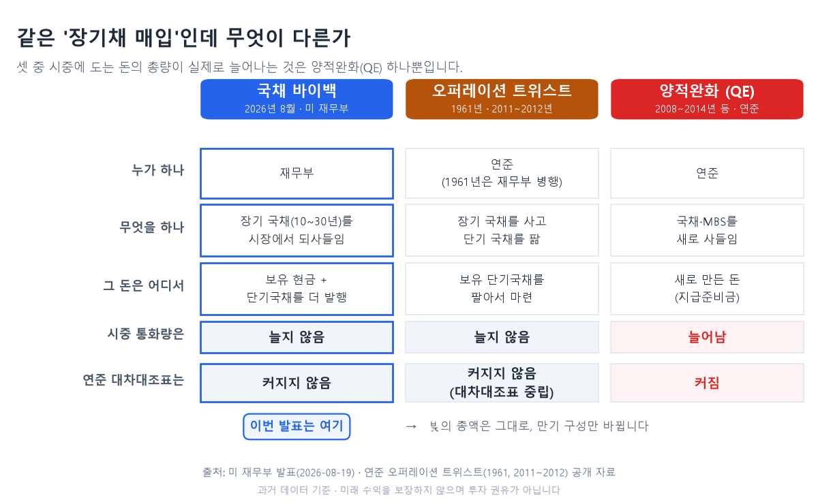Click the 그 돈은 어디서 row label
This screenshot has width=818, height=504.
(144, 285)
